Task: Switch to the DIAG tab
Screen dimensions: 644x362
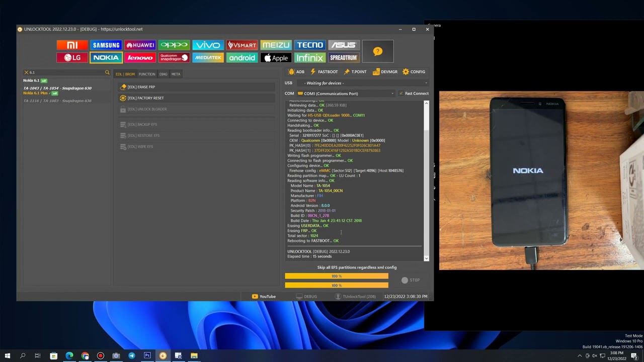Action: (163, 74)
